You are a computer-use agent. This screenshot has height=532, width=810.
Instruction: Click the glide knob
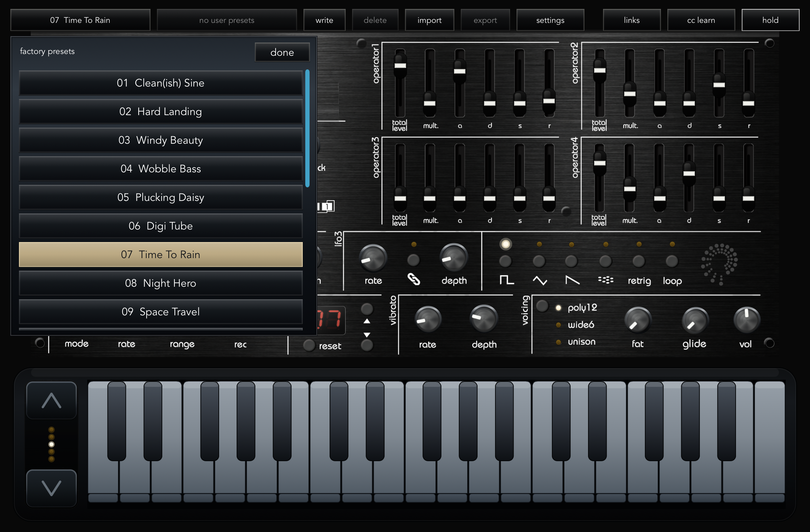[x=695, y=320]
